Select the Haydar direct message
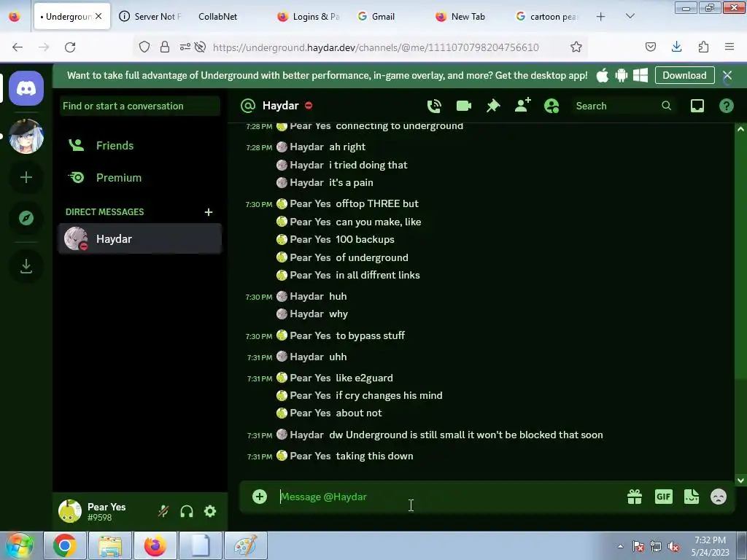The width and height of the screenshot is (747, 560). 139,238
